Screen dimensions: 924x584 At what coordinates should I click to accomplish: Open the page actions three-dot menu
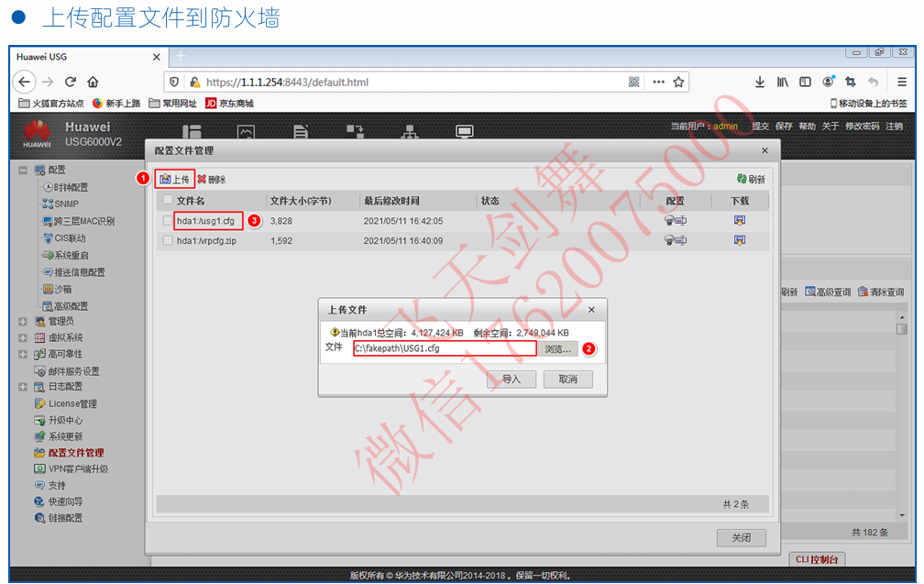[x=658, y=82]
